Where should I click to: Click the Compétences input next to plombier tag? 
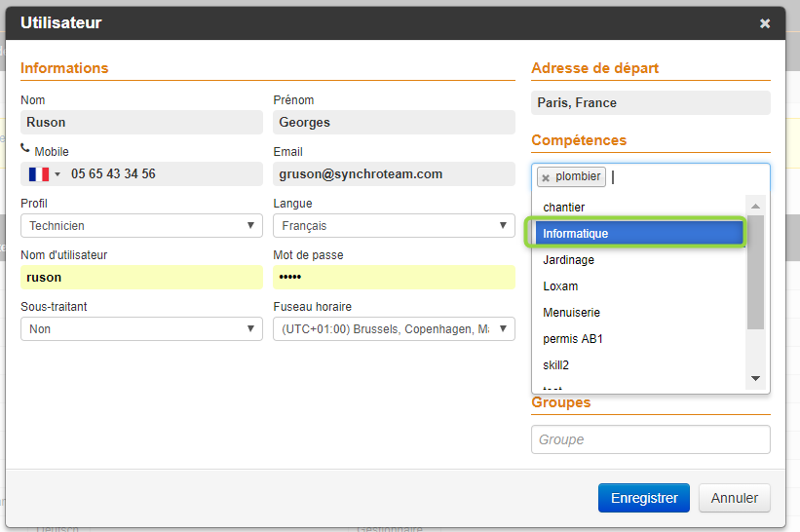689,177
